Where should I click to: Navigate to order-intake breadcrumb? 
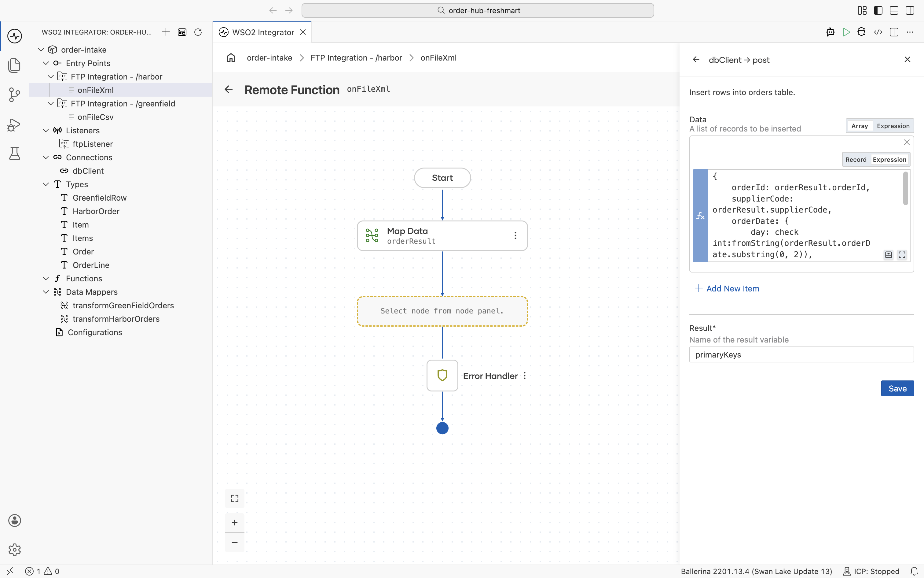point(269,58)
